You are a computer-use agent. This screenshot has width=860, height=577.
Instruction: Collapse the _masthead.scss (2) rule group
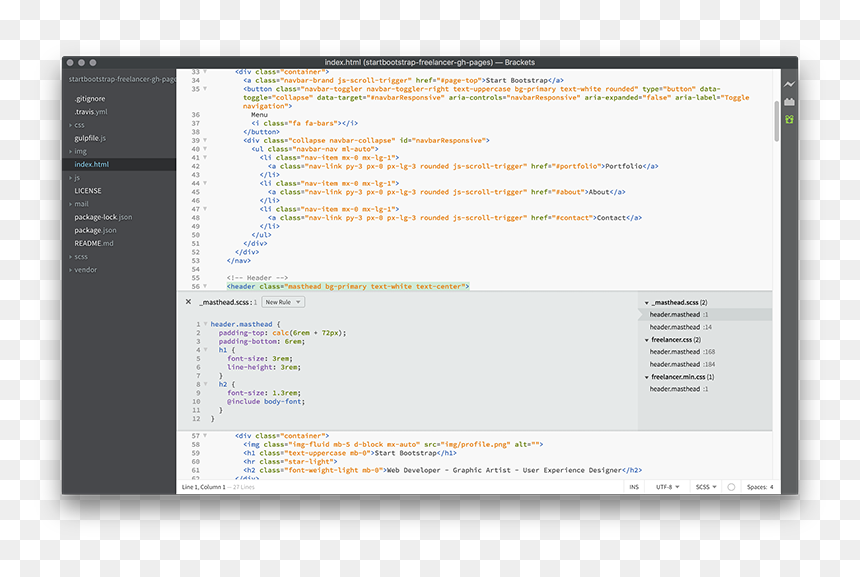647,303
